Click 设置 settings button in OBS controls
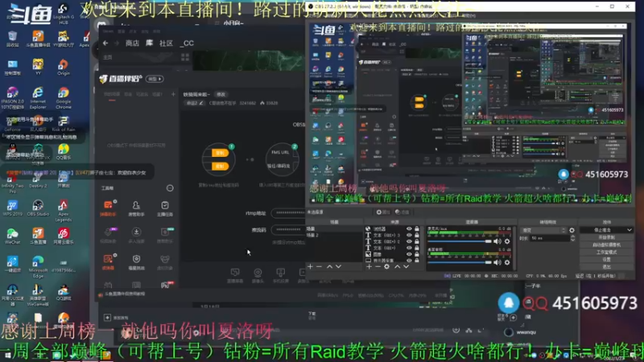 (x=607, y=259)
